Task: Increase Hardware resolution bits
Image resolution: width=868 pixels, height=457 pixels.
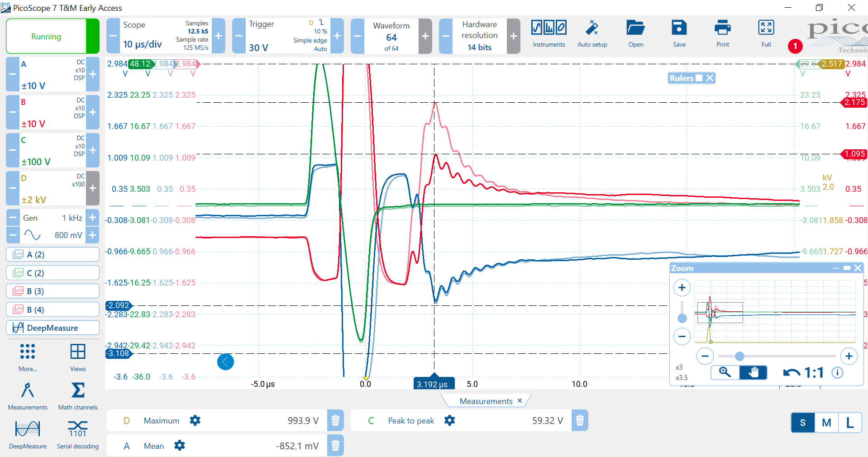Action: [514, 36]
